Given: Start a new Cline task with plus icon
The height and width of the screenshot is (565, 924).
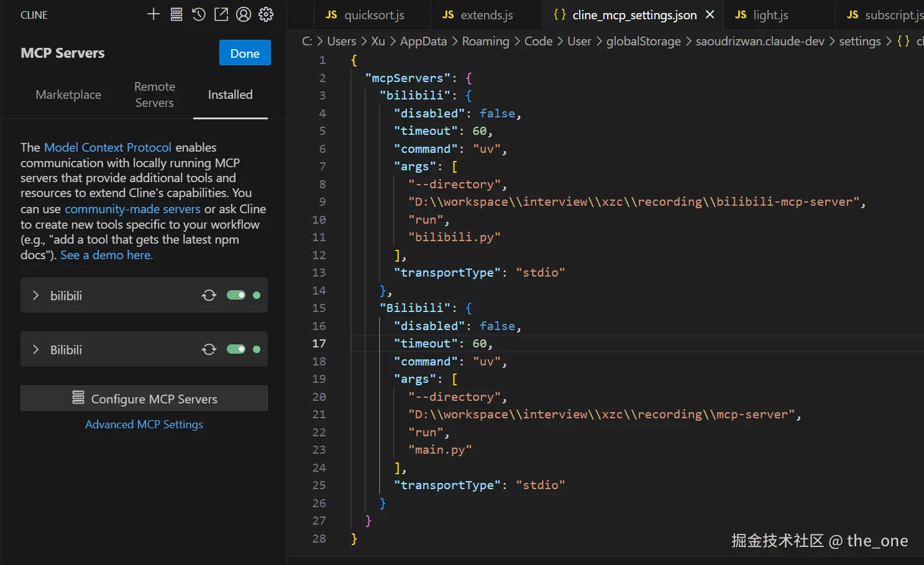Looking at the screenshot, I should tap(153, 14).
